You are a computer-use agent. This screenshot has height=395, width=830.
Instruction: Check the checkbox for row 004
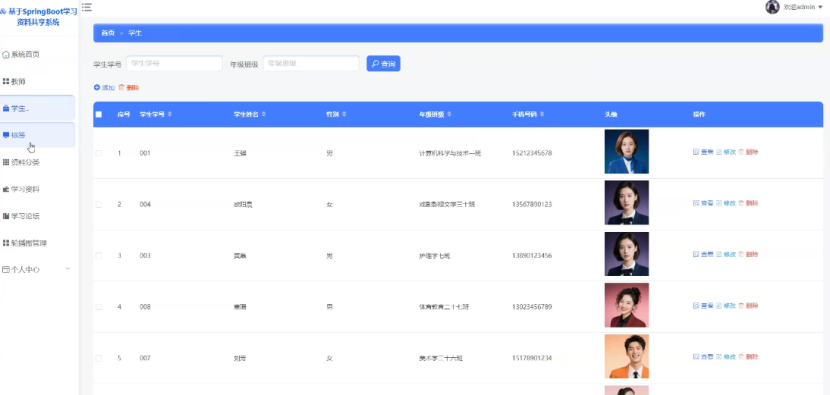pyautogui.click(x=98, y=204)
